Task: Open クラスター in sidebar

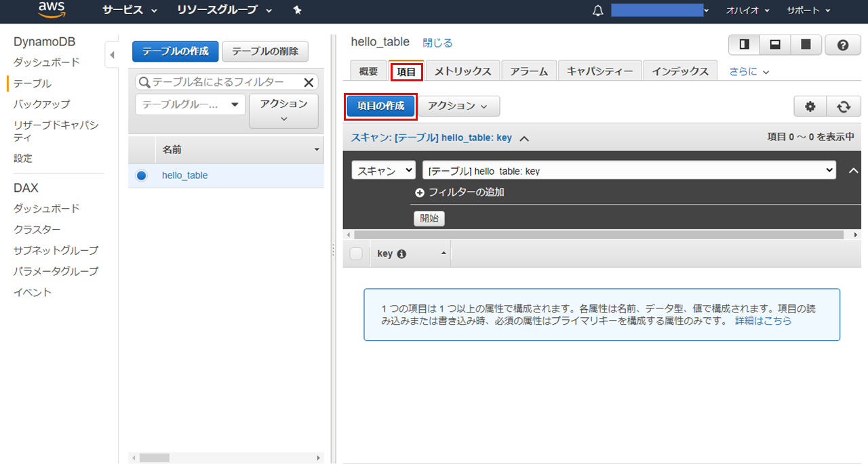Action: click(37, 230)
